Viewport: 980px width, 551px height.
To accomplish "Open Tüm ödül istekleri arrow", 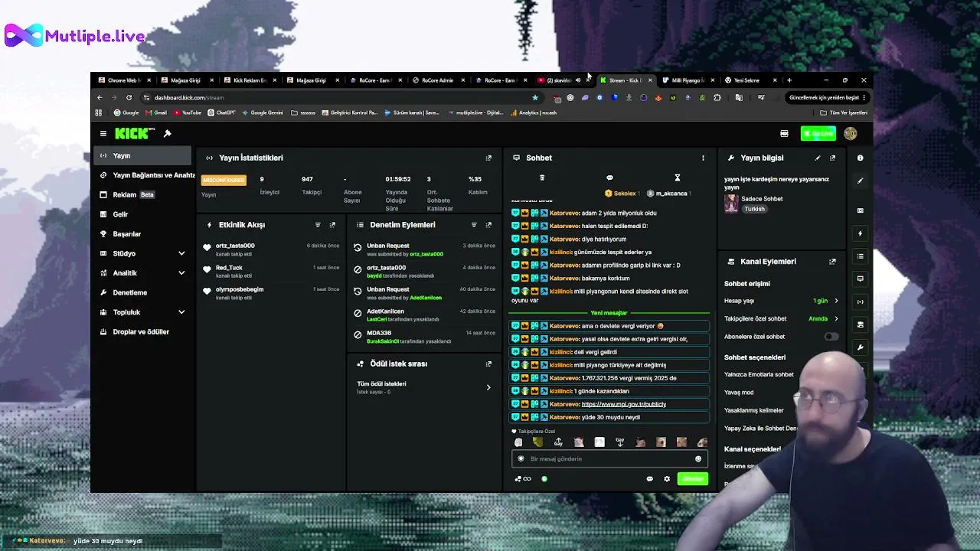I will [488, 387].
